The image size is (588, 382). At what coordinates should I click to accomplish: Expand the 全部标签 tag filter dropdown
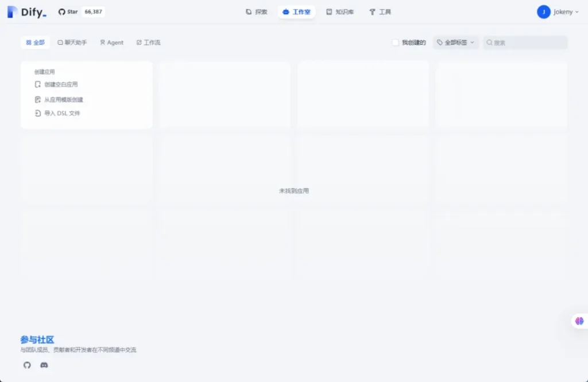456,42
